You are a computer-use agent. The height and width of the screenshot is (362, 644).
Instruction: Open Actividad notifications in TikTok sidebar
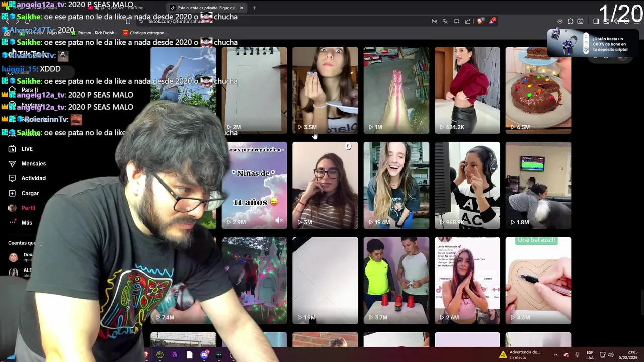click(x=27, y=178)
